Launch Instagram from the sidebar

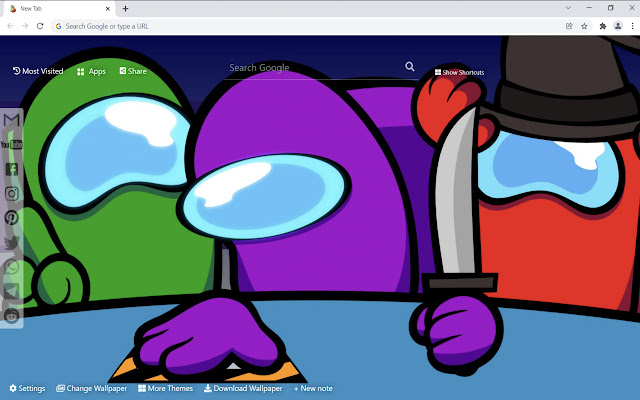[11, 193]
